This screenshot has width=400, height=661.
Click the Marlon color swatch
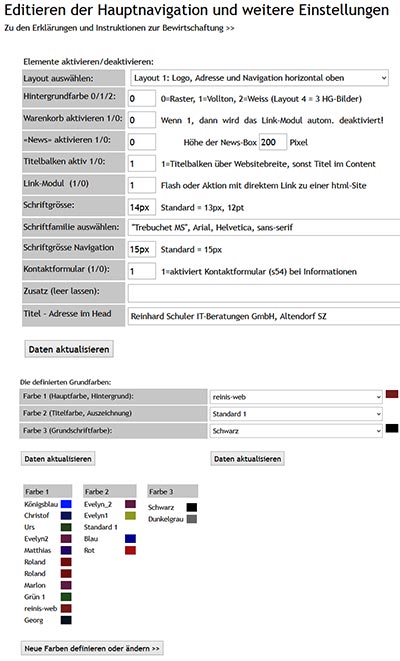(x=66, y=585)
